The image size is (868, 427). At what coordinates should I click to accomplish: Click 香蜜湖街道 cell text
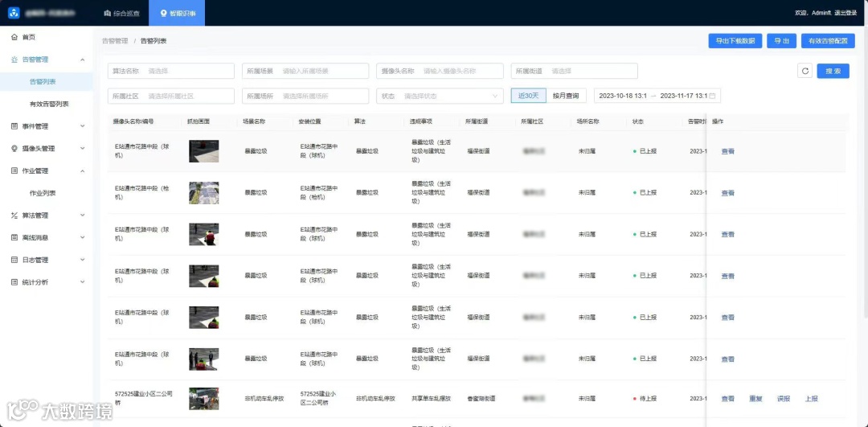click(x=481, y=399)
